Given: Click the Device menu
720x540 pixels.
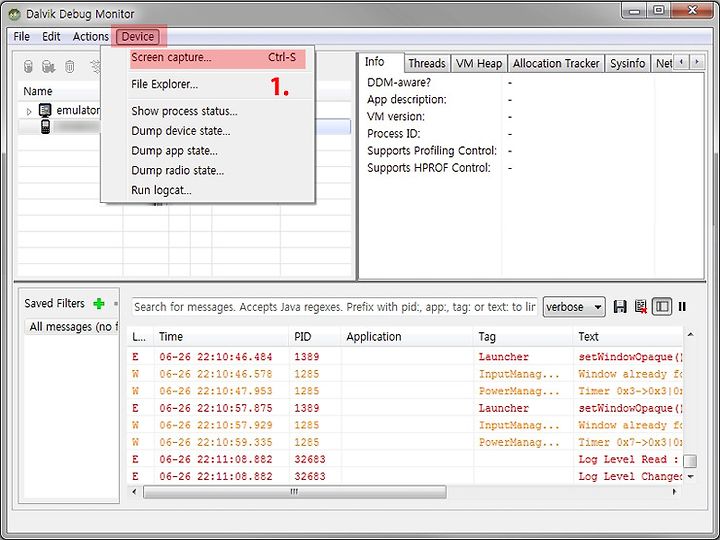Looking at the screenshot, I should tap(138, 37).
